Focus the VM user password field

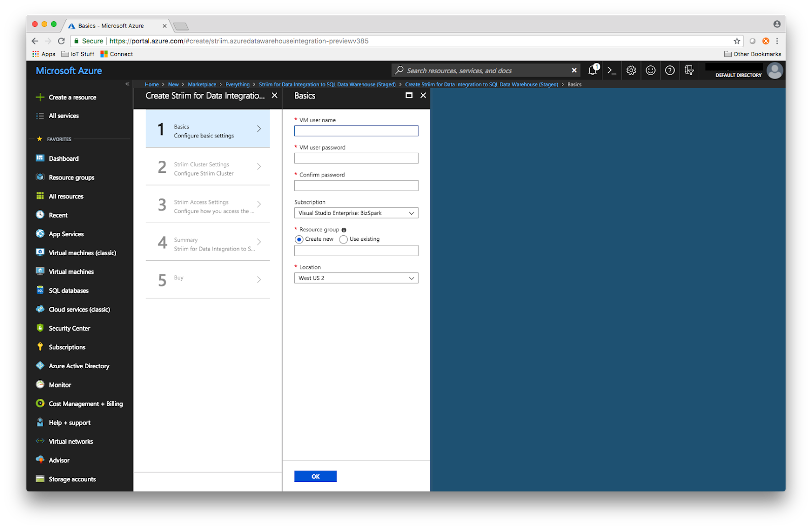356,158
